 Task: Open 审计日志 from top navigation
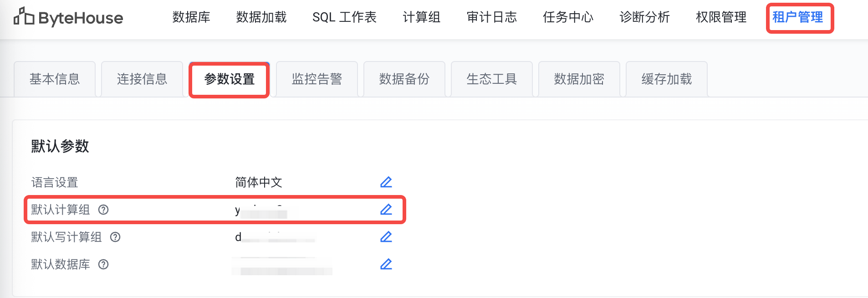(x=492, y=17)
